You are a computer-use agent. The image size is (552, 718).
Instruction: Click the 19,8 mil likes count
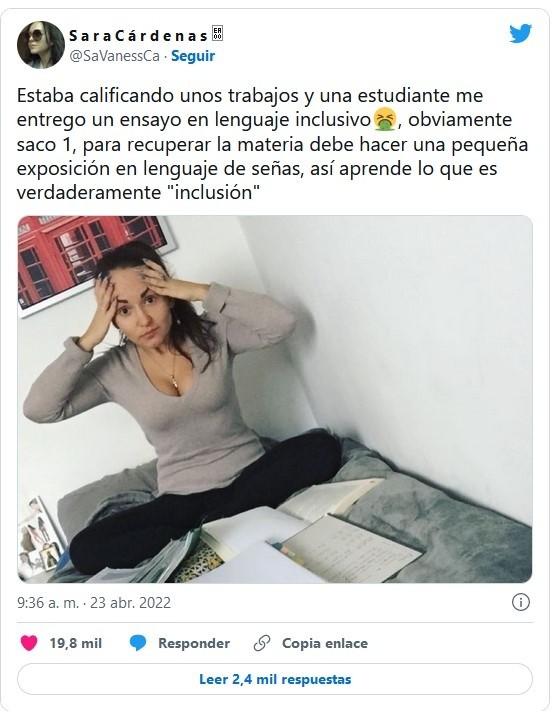[76, 643]
